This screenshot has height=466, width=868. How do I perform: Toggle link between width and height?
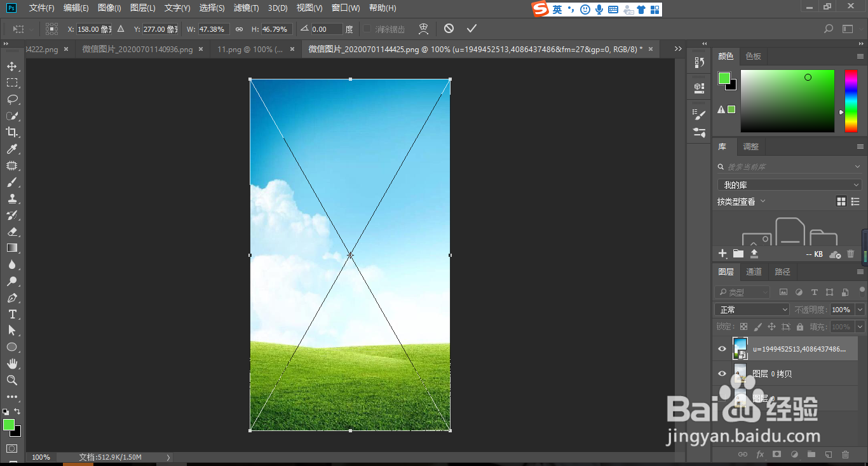tap(239, 29)
